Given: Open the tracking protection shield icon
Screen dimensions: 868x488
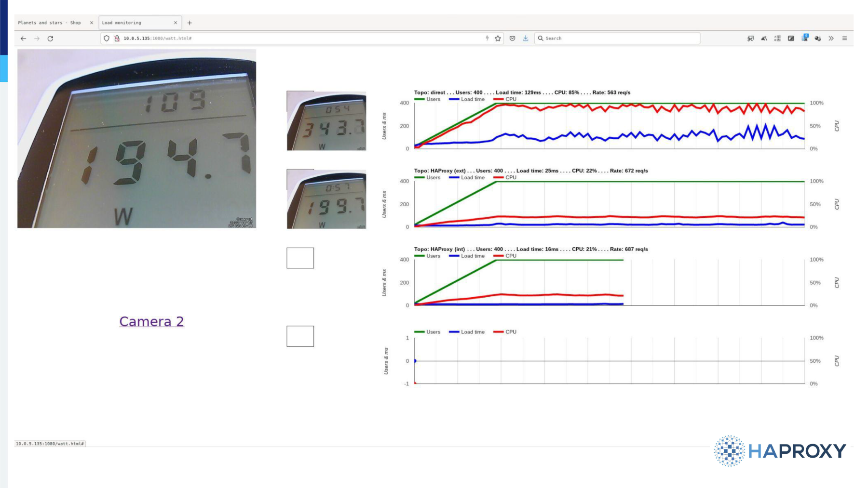Looking at the screenshot, I should pyautogui.click(x=107, y=38).
